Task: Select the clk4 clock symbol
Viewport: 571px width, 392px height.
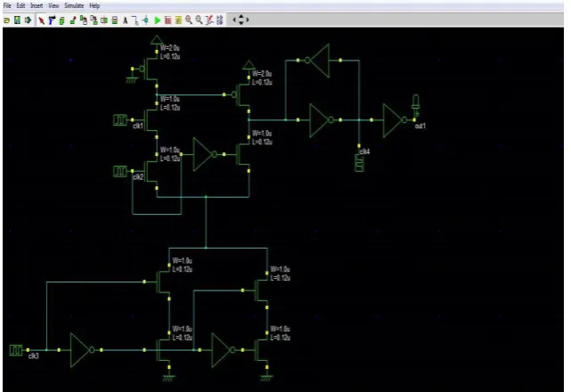Action: 359,162
